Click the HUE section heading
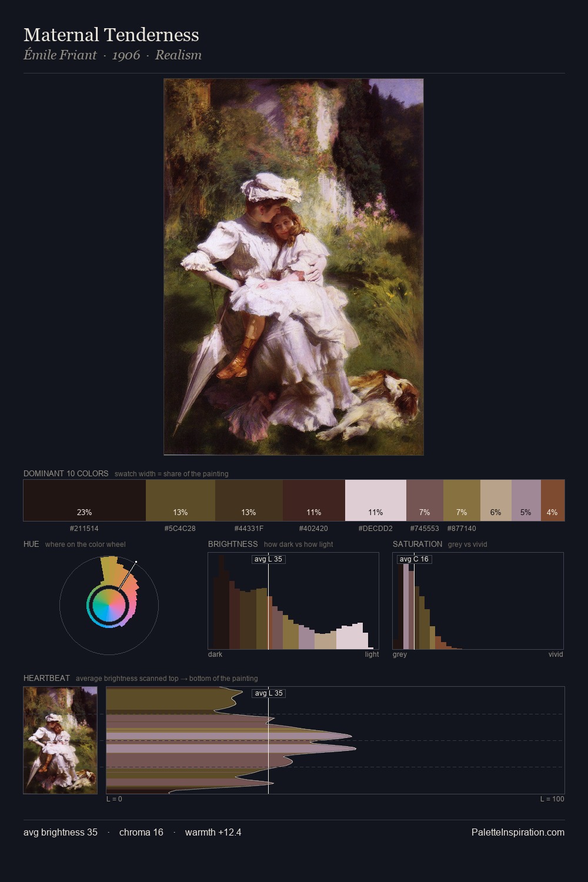The height and width of the screenshot is (882, 588). (x=31, y=544)
